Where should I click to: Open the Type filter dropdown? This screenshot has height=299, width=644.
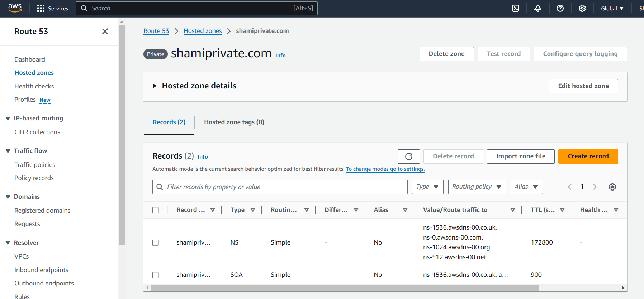pyautogui.click(x=428, y=187)
